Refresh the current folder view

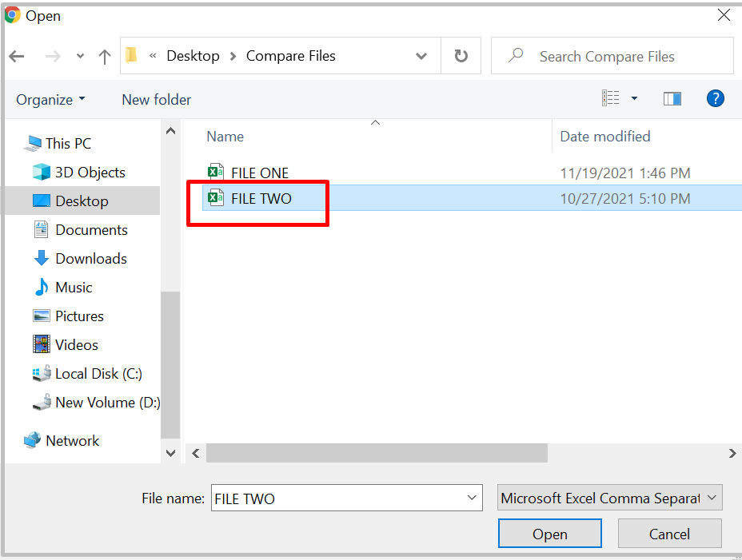click(x=461, y=56)
